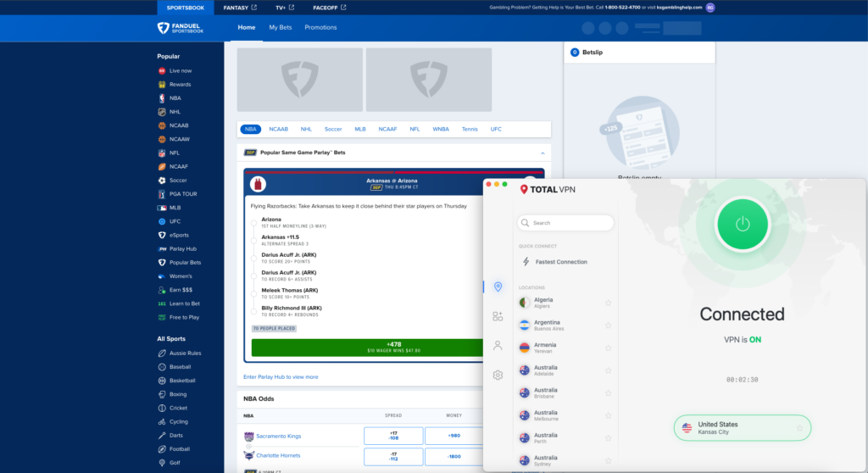Screen dimensions: 868x473
Task: Go to the My Bets tab
Action: click(280, 28)
